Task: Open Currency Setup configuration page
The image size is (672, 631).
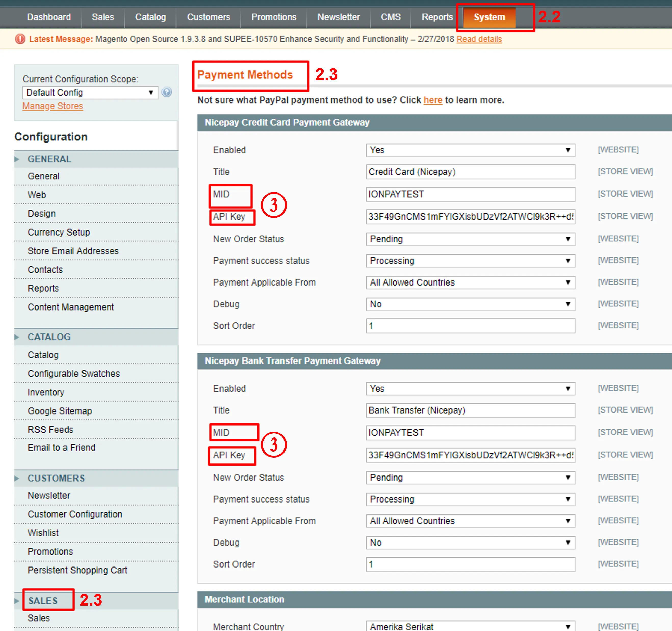Action: pos(96,232)
